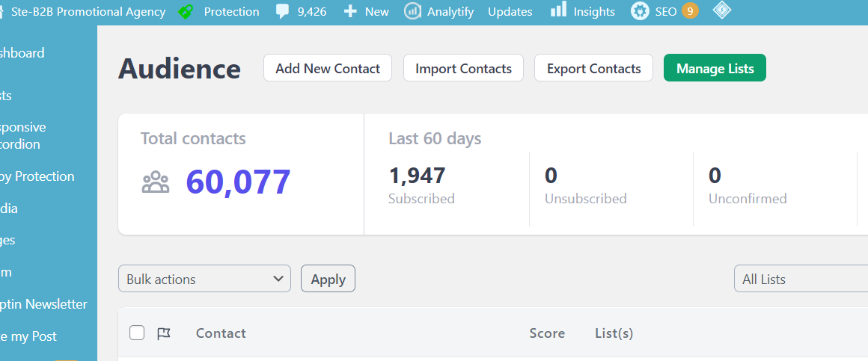
Task: Expand the All Lists filter dropdown
Action: (x=800, y=279)
